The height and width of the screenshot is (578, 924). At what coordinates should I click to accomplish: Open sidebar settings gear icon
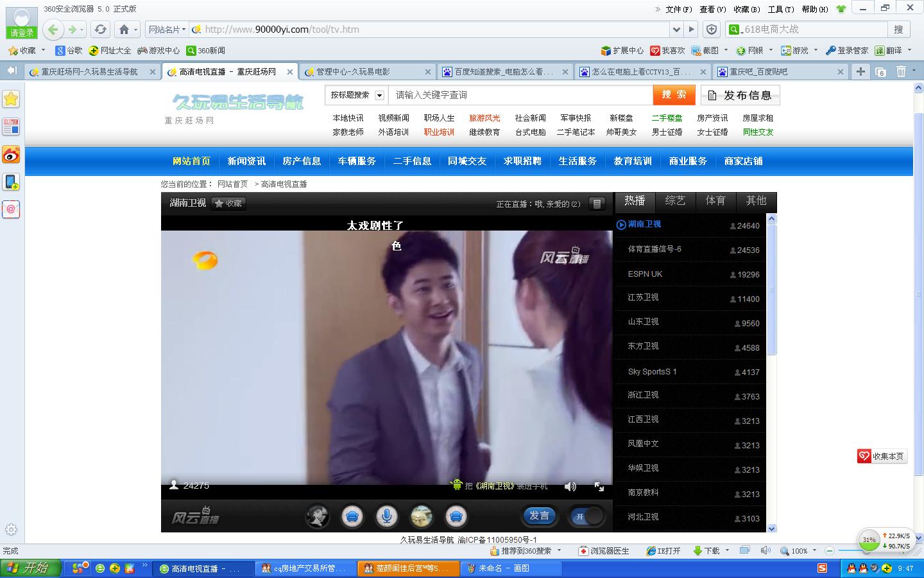tap(11, 530)
